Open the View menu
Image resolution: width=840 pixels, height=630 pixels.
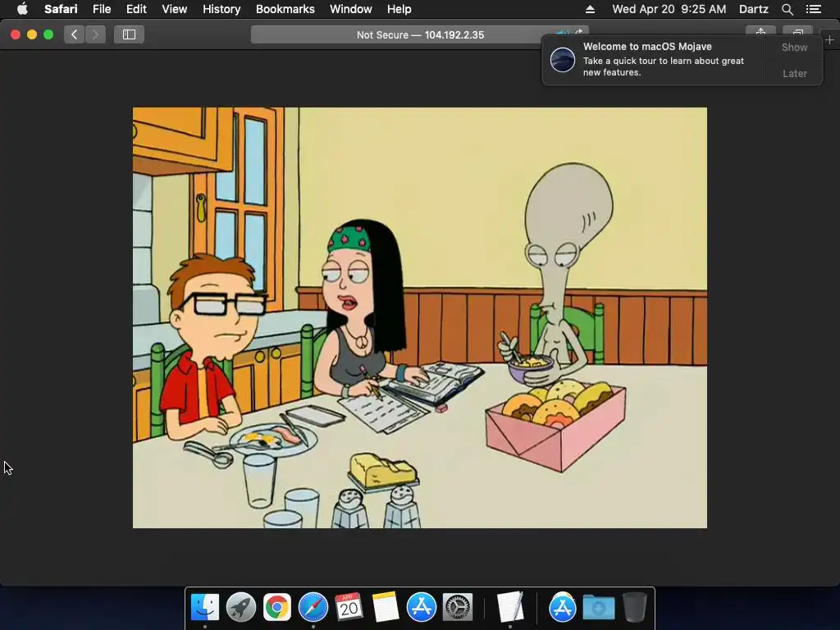pos(174,9)
